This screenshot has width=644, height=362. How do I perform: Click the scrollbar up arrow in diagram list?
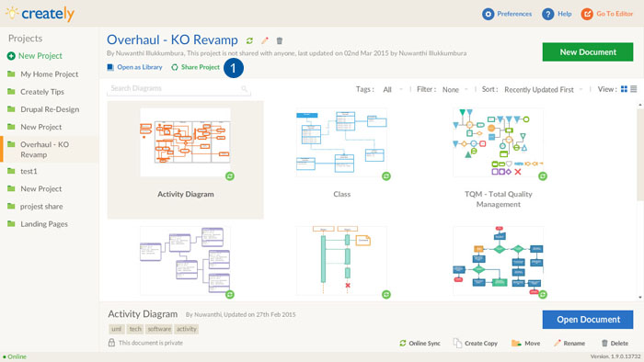point(640,106)
